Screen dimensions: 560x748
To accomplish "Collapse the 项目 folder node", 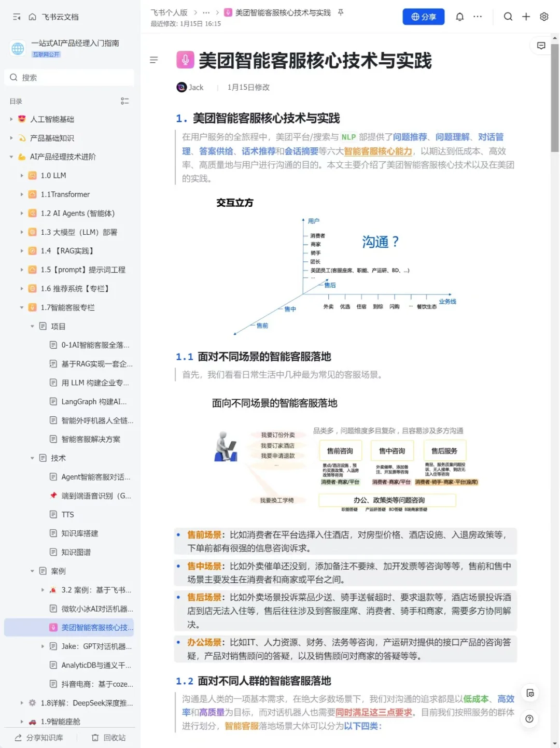I will tap(32, 326).
